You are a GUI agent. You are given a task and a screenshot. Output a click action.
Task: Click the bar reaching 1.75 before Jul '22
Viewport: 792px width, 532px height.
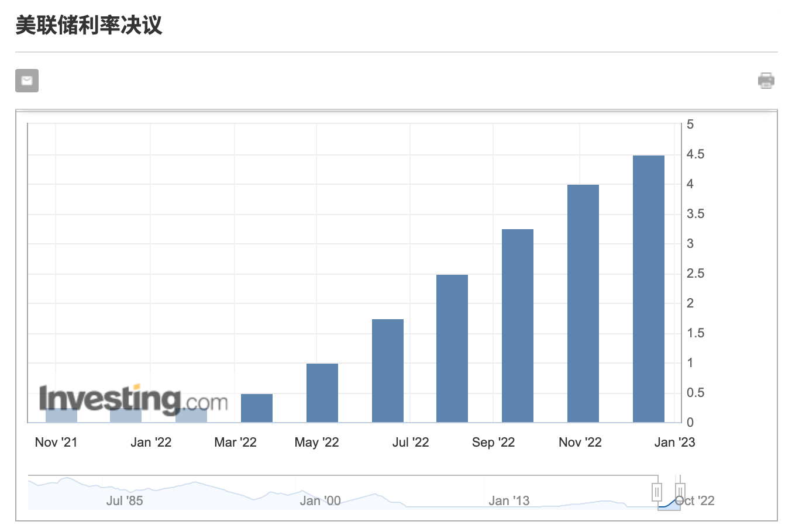click(388, 371)
